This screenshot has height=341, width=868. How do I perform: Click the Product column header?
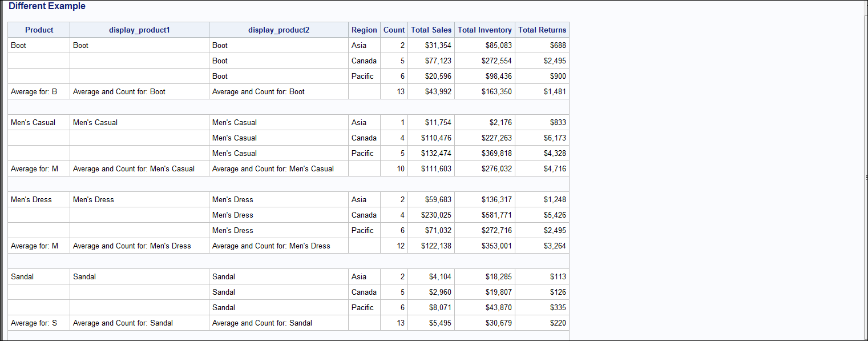click(39, 30)
